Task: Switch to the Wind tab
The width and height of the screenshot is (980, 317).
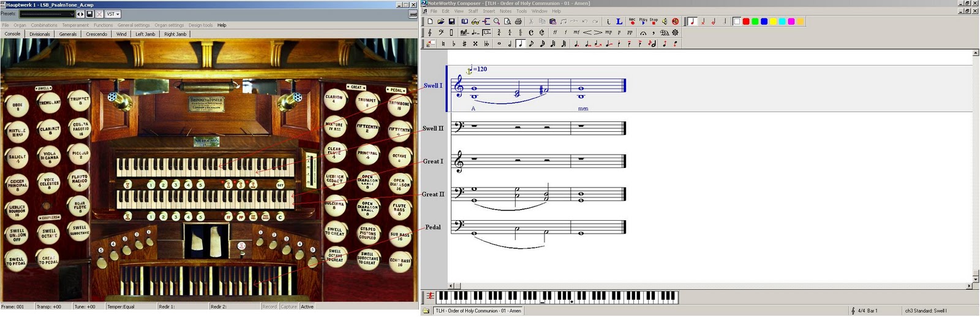Action: [x=121, y=34]
